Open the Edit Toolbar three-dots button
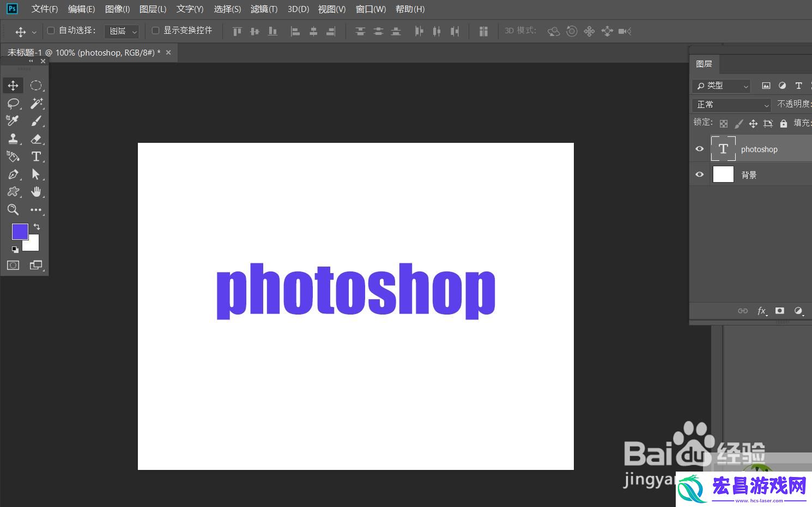The image size is (812, 507). point(36,210)
